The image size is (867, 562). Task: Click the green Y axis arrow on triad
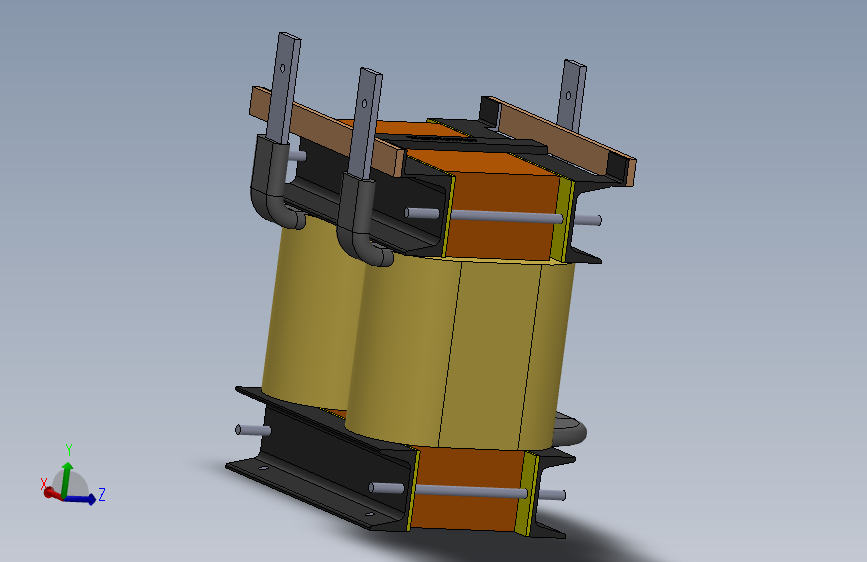coord(67,479)
